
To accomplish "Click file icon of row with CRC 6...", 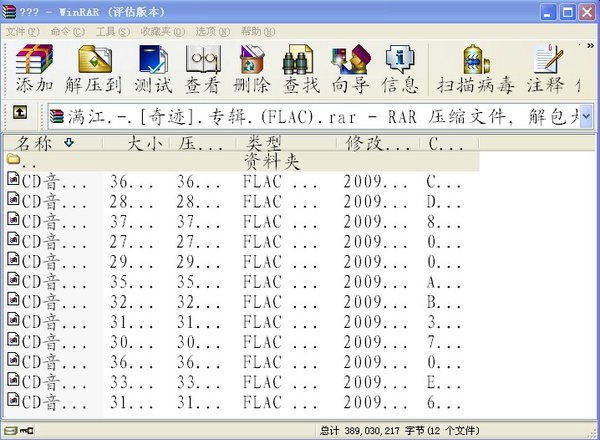I will (13, 399).
